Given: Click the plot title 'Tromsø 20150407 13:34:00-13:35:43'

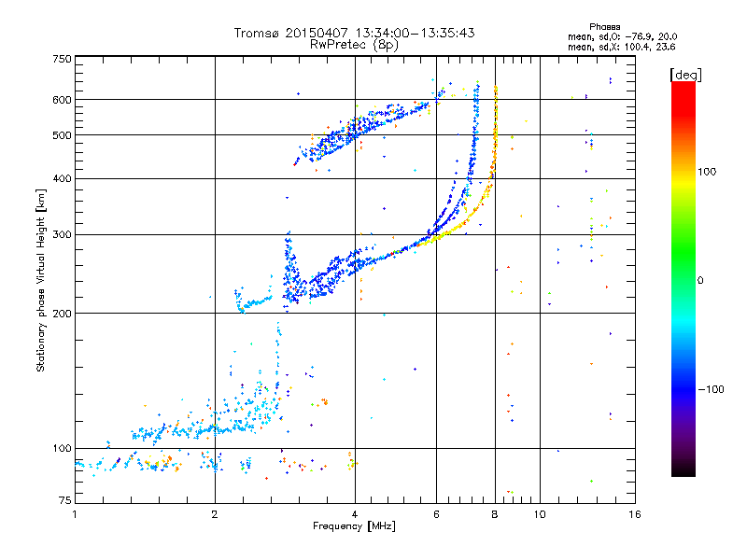Looking at the screenshot, I should (x=354, y=33).
